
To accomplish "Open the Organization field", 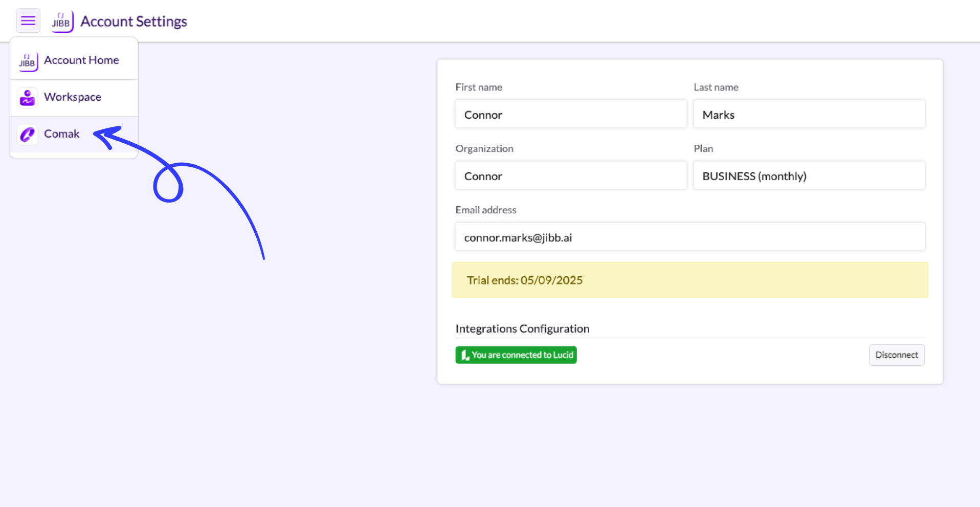I will click(570, 175).
